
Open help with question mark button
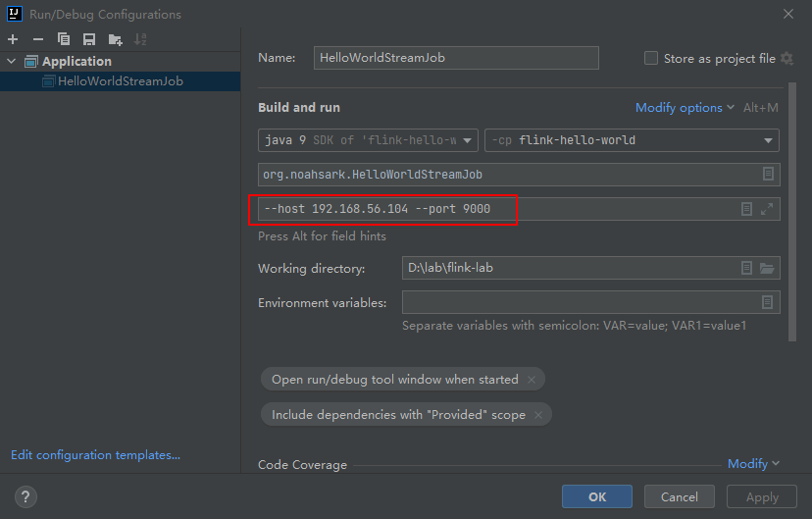point(25,497)
